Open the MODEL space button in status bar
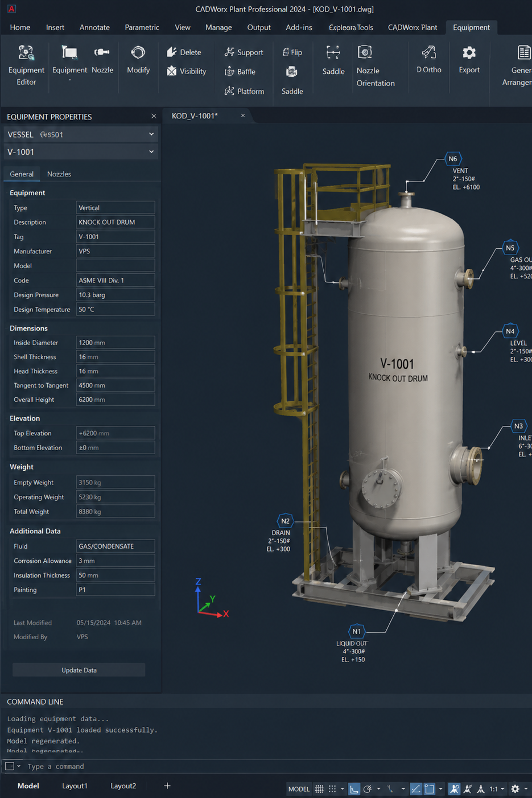The height and width of the screenshot is (798, 532). [x=299, y=789]
